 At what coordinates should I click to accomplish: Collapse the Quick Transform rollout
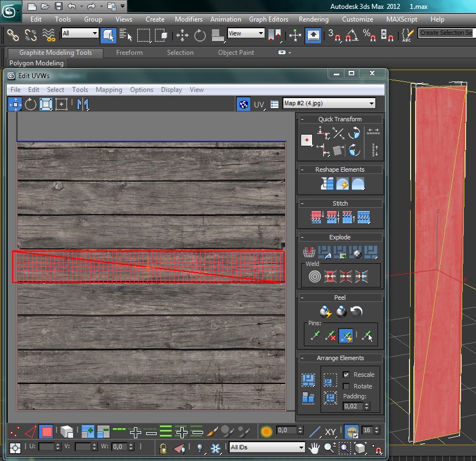tap(340, 119)
